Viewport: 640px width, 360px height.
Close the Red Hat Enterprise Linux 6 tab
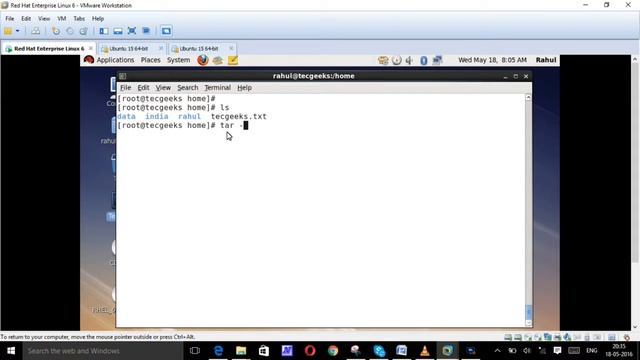pyautogui.click(x=91, y=49)
